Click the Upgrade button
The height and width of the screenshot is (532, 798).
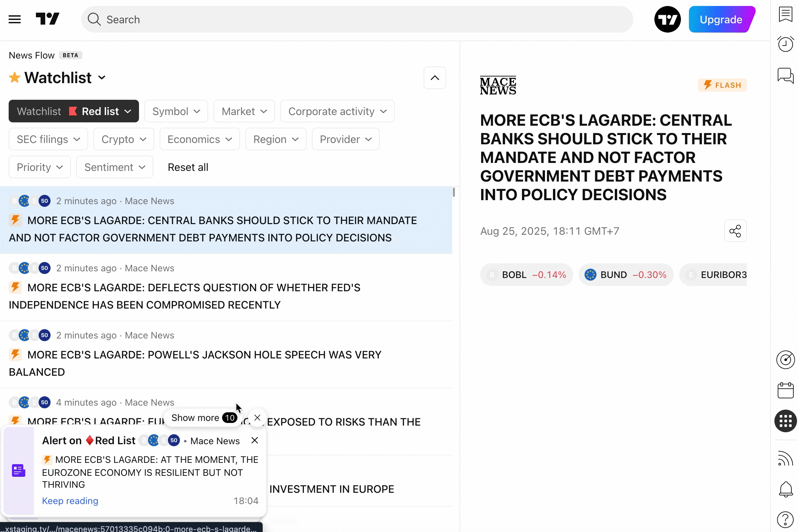721,19
